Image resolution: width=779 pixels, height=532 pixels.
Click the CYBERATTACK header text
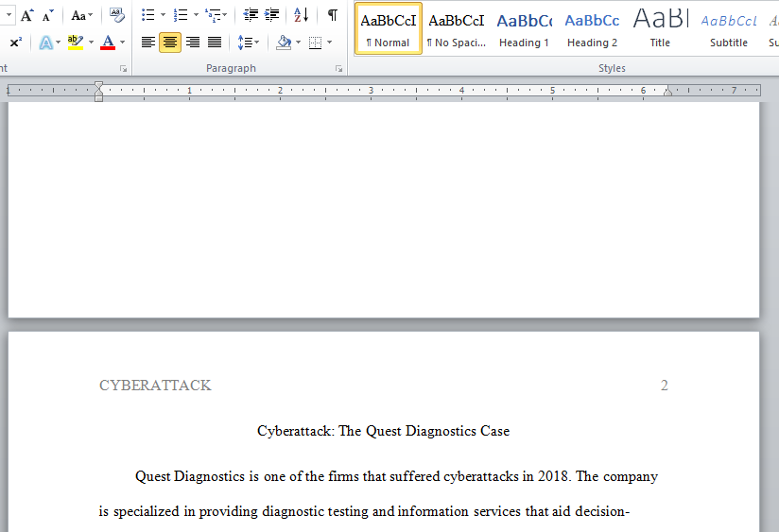click(x=155, y=386)
